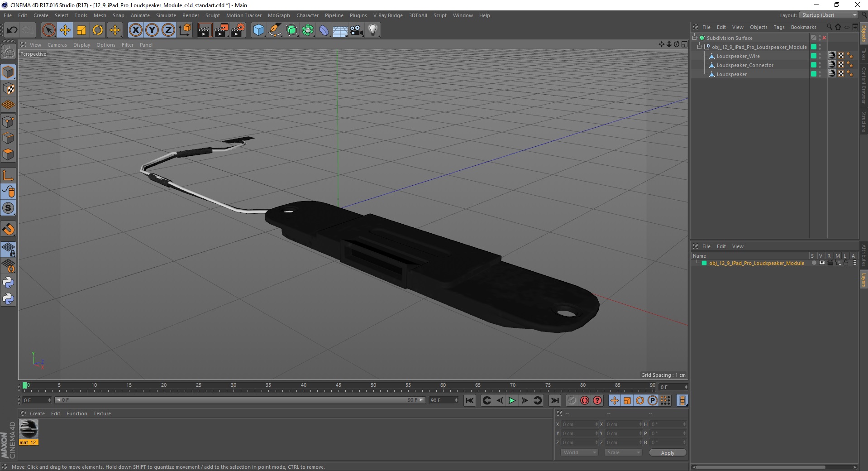Screen dimensions: 868x471
Task: Toggle the Z axis lock
Action: click(x=168, y=30)
